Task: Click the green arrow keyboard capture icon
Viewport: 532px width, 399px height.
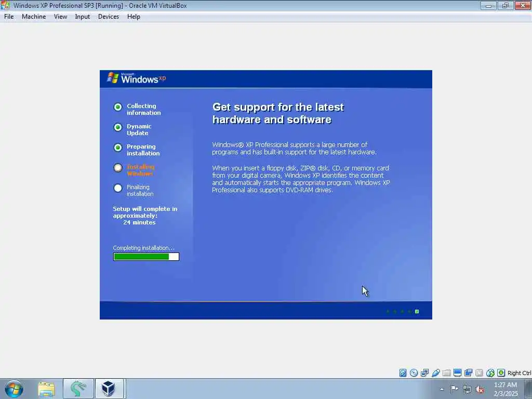Action: [x=501, y=373]
